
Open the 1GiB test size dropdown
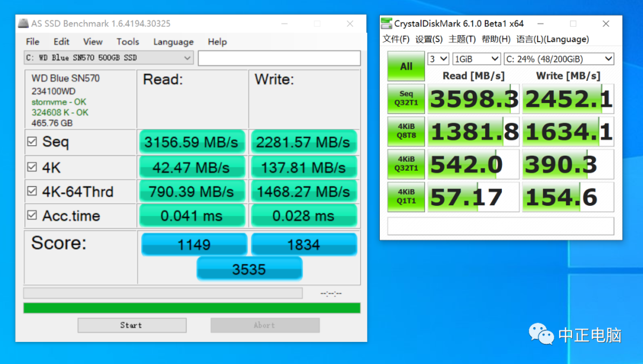(x=476, y=59)
